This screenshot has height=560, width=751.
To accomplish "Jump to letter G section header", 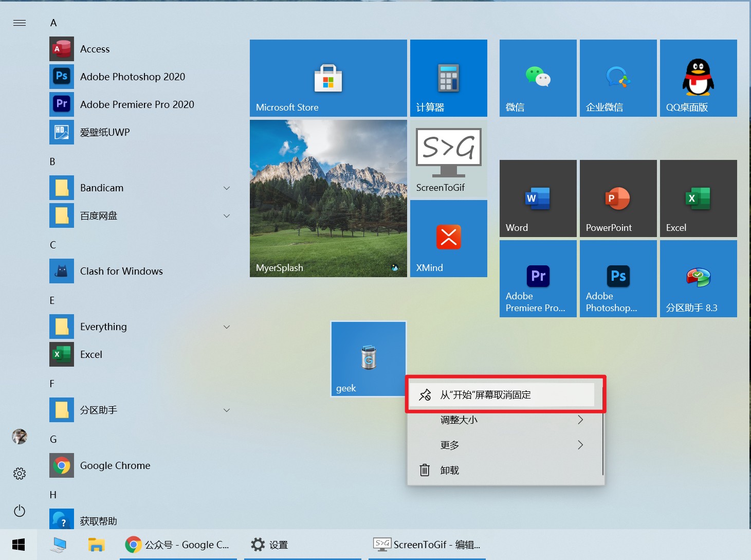I will tap(53, 439).
